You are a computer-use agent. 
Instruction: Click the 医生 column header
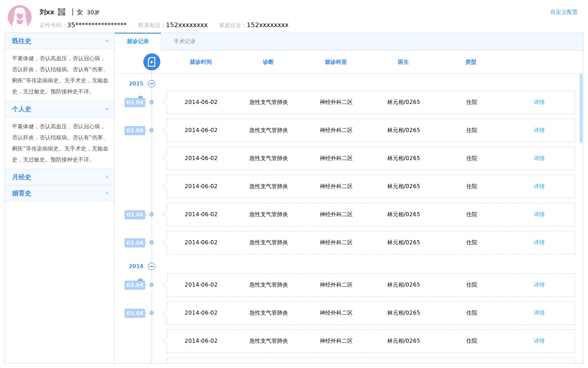403,62
